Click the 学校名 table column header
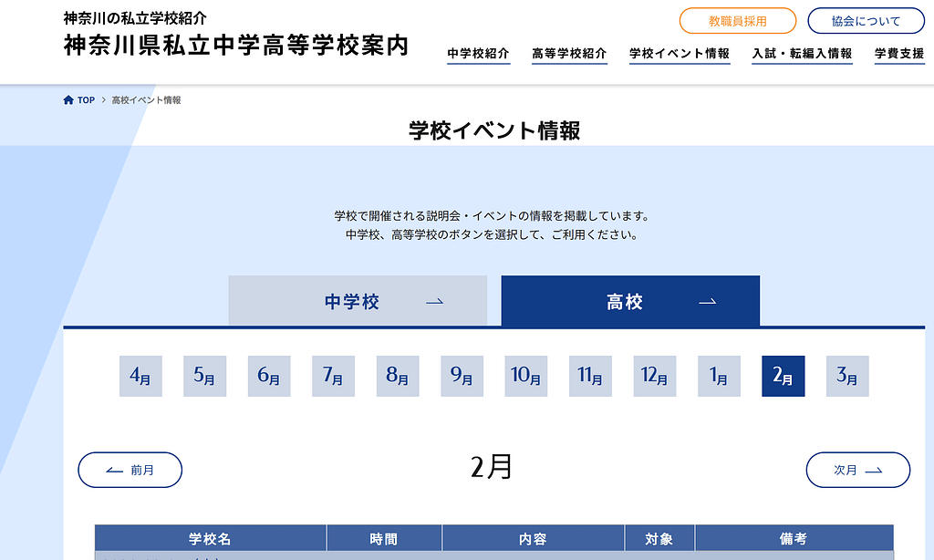934x560 pixels. pyautogui.click(x=210, y=539)
